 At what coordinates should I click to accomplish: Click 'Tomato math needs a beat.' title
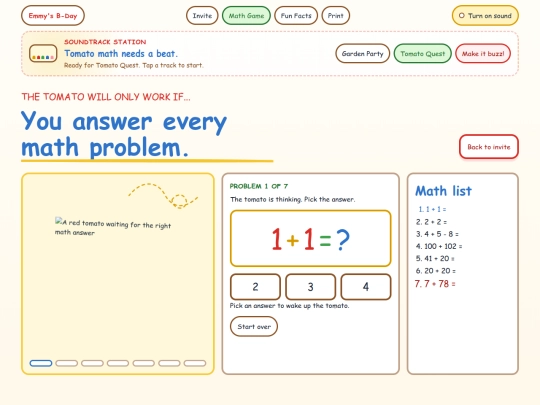pyautogui.click(x=121, y=54)
